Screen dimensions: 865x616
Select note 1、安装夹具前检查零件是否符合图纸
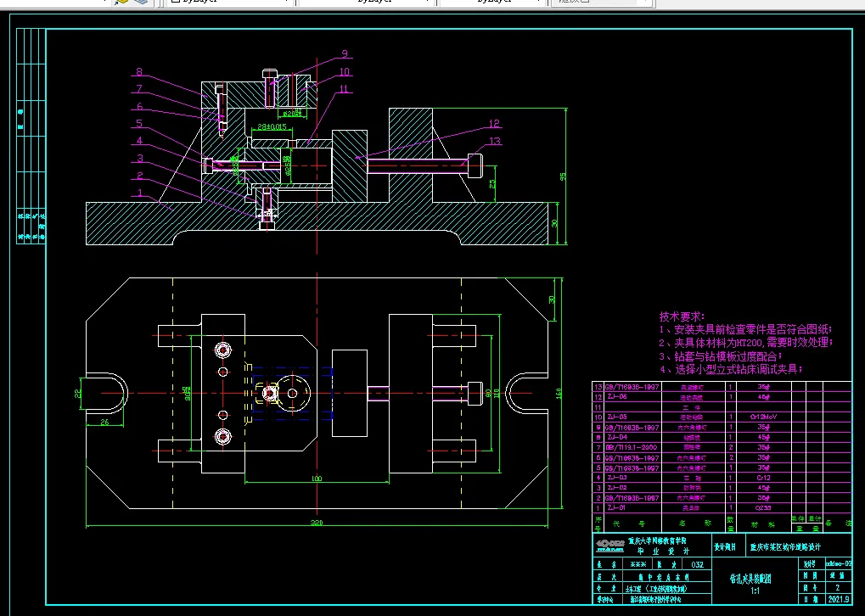point(745,330)
